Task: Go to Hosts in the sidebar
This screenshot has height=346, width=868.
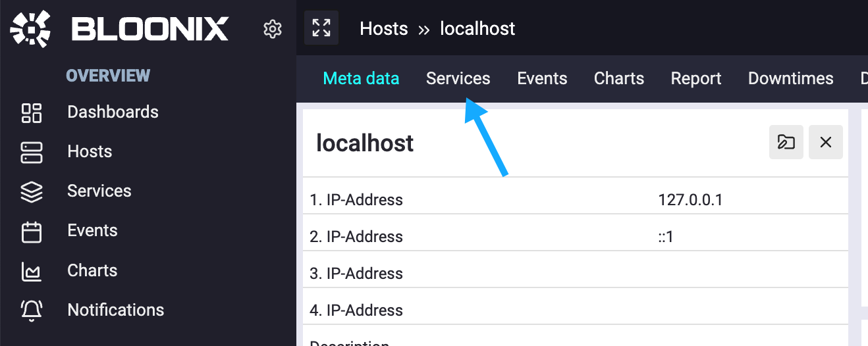Action: 90,151
